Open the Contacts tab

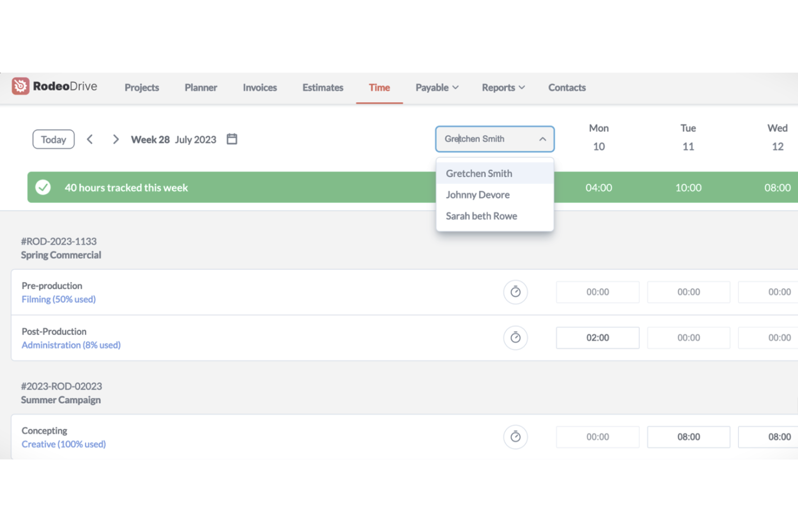(x=567, y=87)
